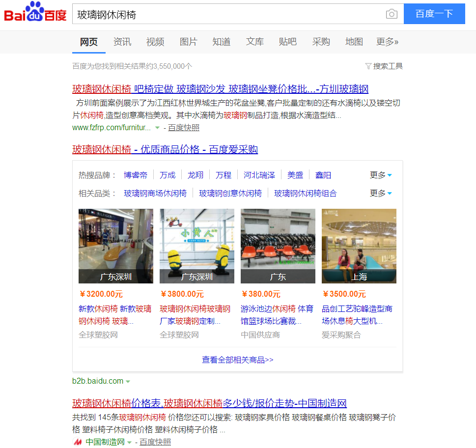Click the 百度一下 search button
The width and height of the screenshot is (476, 448).
[x=434, y=14]
